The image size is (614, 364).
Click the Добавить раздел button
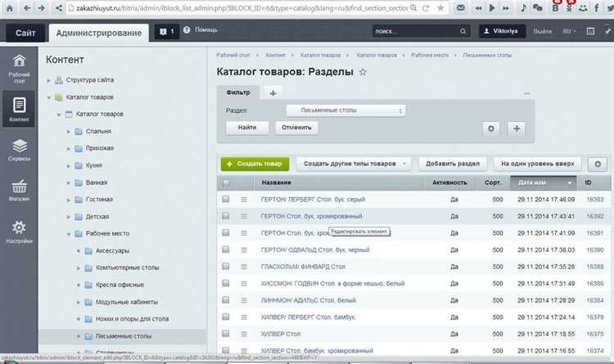pyautogui.click(x=453, y=164)
